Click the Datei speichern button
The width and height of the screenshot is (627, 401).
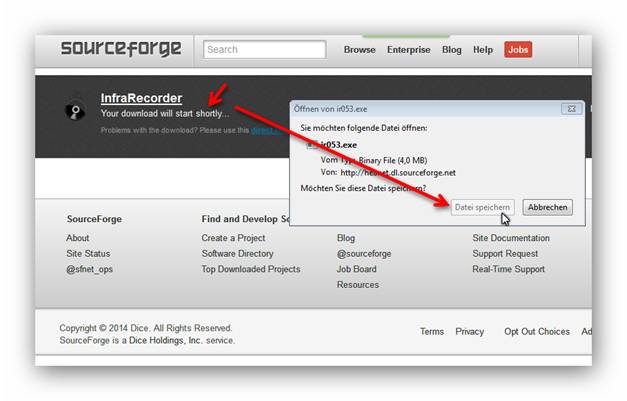[x=482, y=207]
